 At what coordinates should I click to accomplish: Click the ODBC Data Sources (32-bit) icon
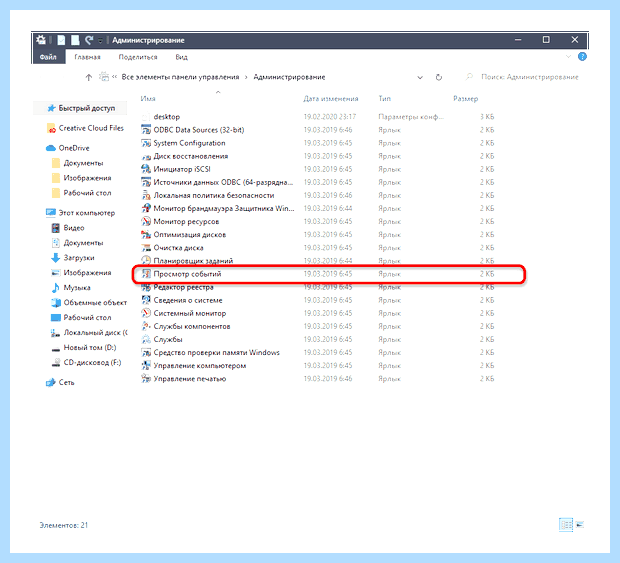[x=146, y=130]
